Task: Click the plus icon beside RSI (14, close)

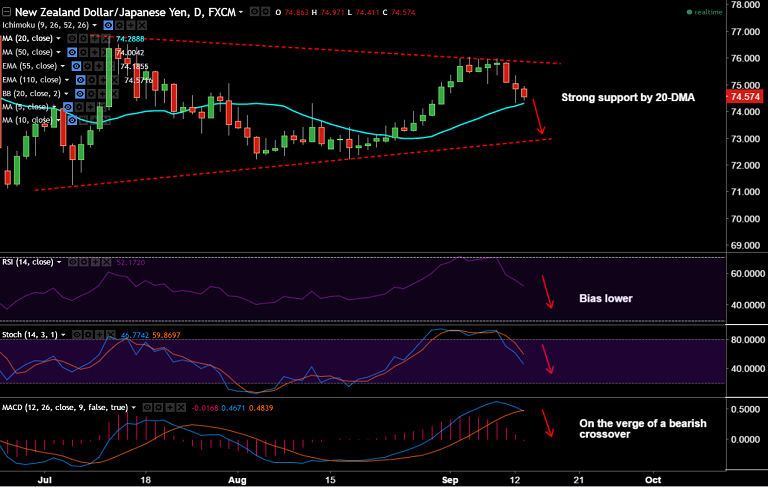Action: tap(96, 262)
